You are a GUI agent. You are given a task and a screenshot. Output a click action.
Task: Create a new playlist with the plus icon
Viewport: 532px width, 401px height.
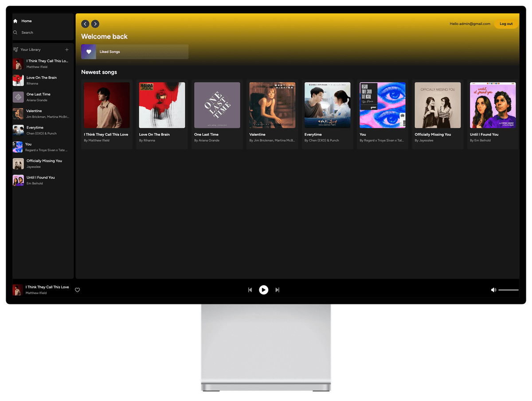(67, 49)
